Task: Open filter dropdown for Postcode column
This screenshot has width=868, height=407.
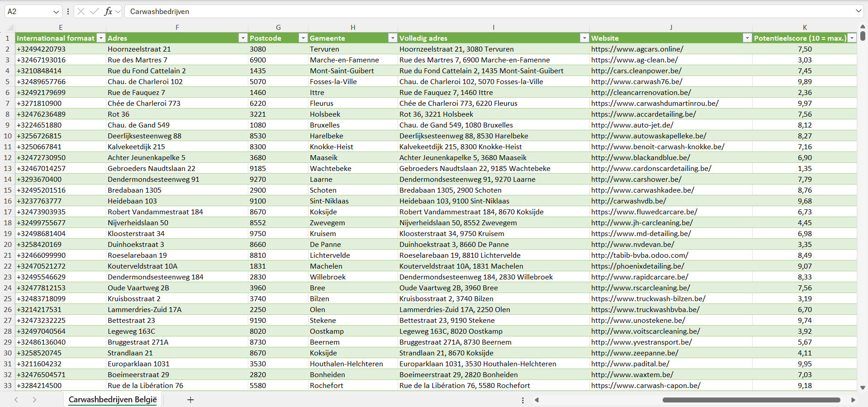Action: pos(303,38)
